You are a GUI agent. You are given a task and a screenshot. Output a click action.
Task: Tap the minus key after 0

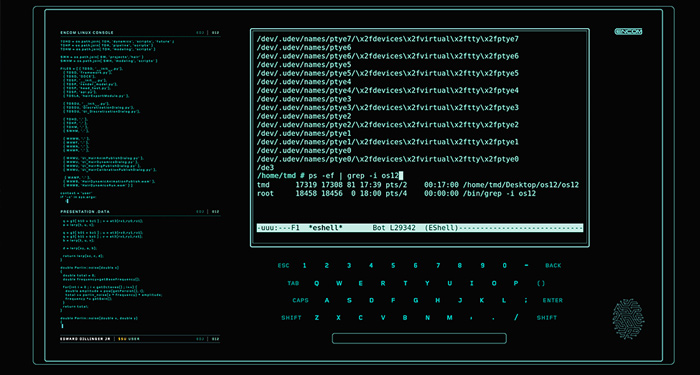tap(527, 266)
